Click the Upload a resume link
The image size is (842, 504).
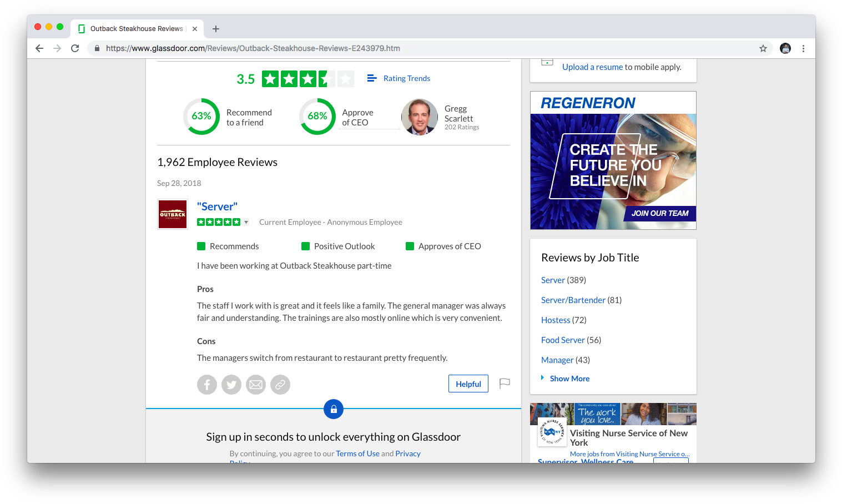593,67
